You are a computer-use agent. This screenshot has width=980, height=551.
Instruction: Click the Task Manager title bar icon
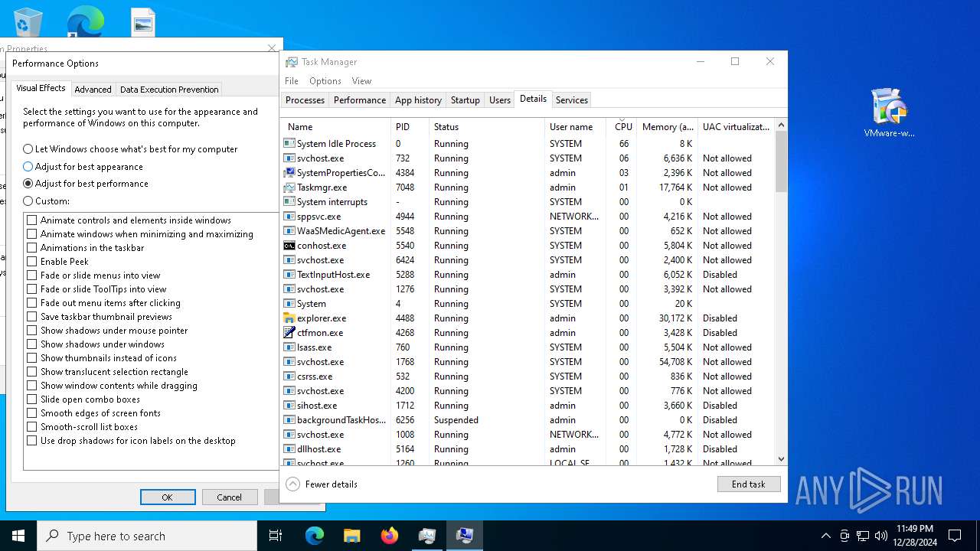pyautogui.click(x=292, y=62)
